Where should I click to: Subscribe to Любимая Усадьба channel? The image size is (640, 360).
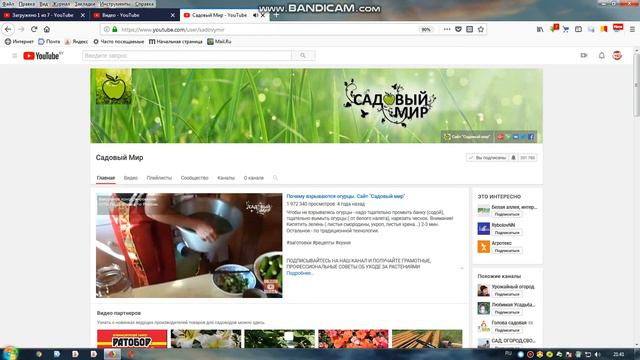point(507,312)
